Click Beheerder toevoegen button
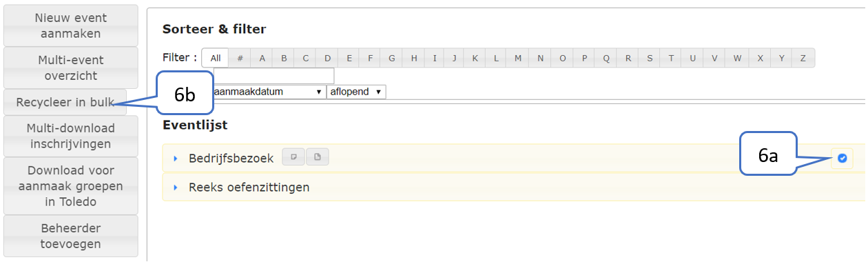Image resolution: width=868 pixels, height=262 pixels. coord(70,236)
